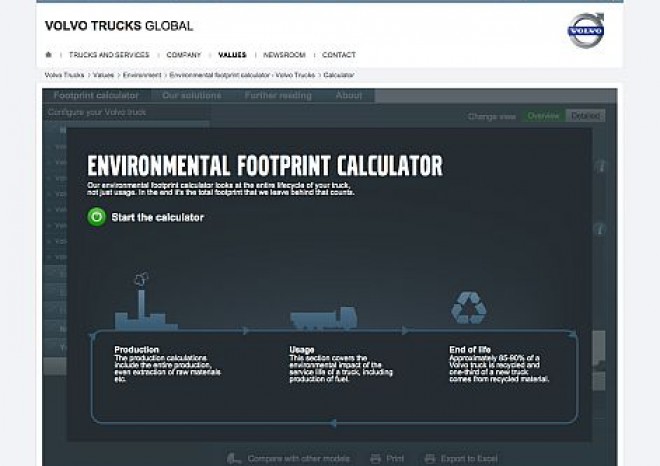Click the factory Production icon

coord(146,301)
